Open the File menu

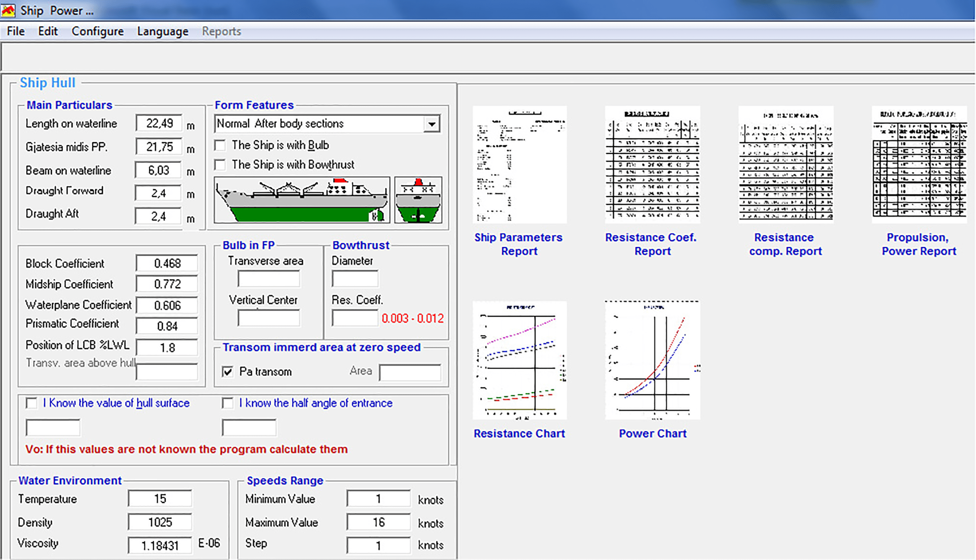tap(16, 31)
